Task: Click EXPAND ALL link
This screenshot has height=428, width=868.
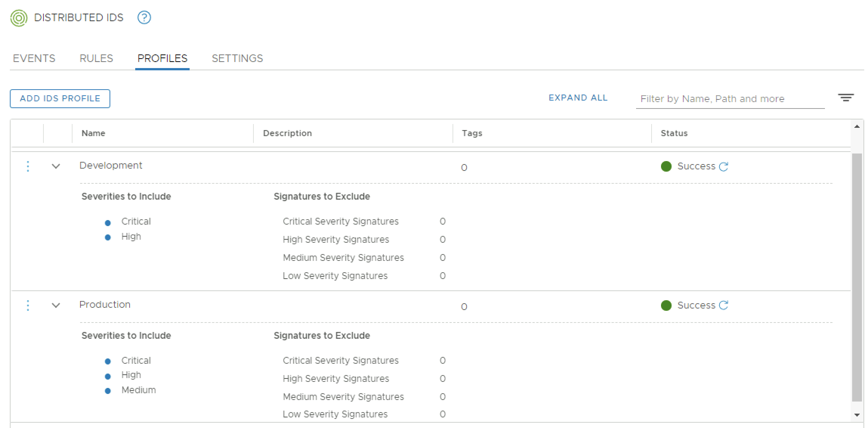Action: click(x=578, y=98)
